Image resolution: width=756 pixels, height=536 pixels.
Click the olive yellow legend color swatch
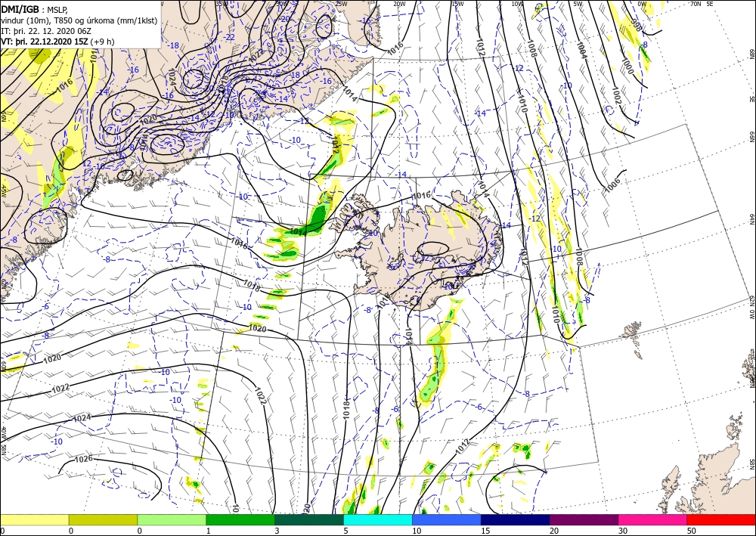(x=103, y=519)
